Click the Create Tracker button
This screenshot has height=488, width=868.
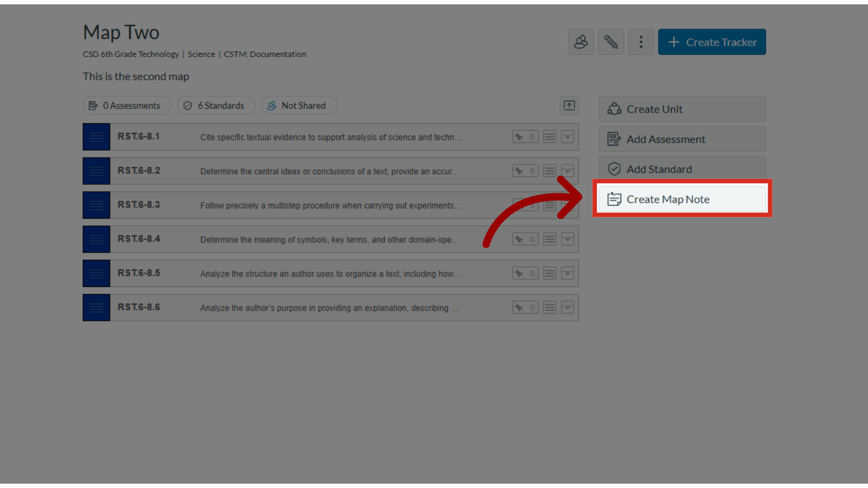click(712, 42)
